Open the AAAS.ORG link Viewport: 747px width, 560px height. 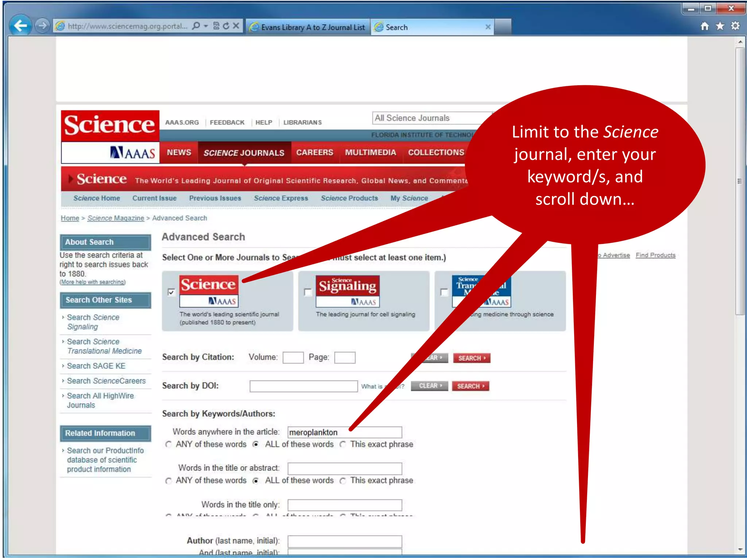pos(182,122)
